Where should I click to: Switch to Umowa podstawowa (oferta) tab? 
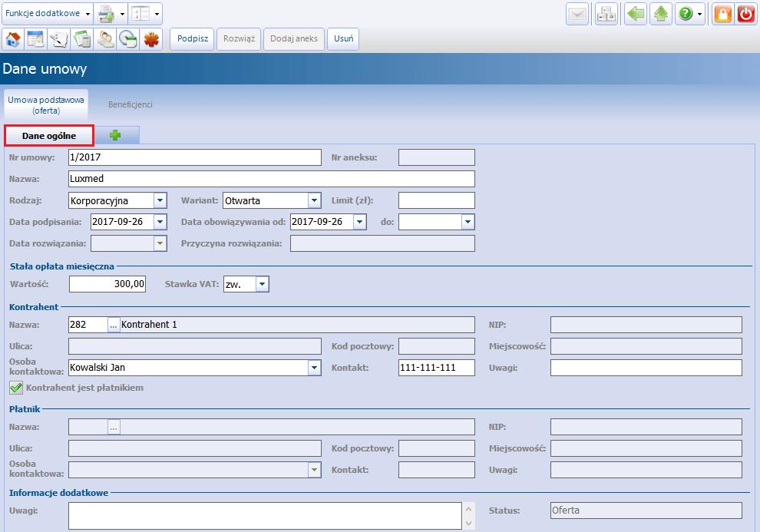46,105
